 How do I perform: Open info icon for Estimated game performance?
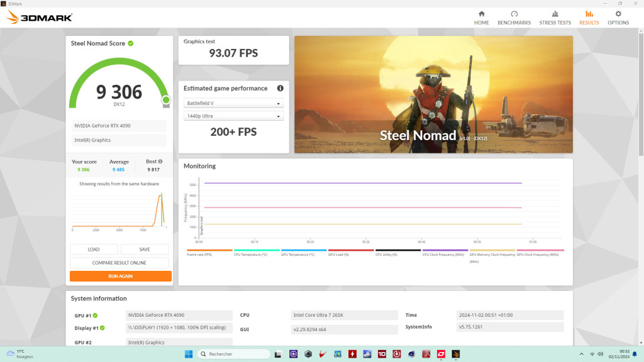280,88
